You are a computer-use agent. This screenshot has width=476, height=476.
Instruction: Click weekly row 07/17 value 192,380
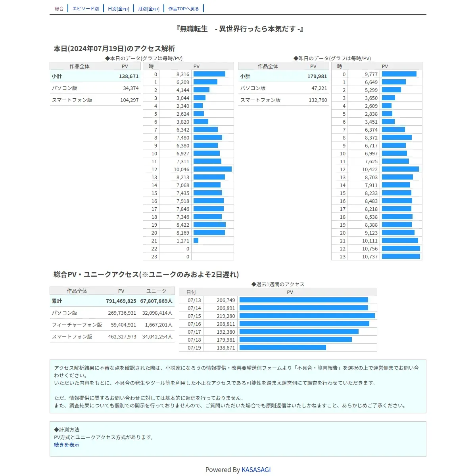point(226,332)
